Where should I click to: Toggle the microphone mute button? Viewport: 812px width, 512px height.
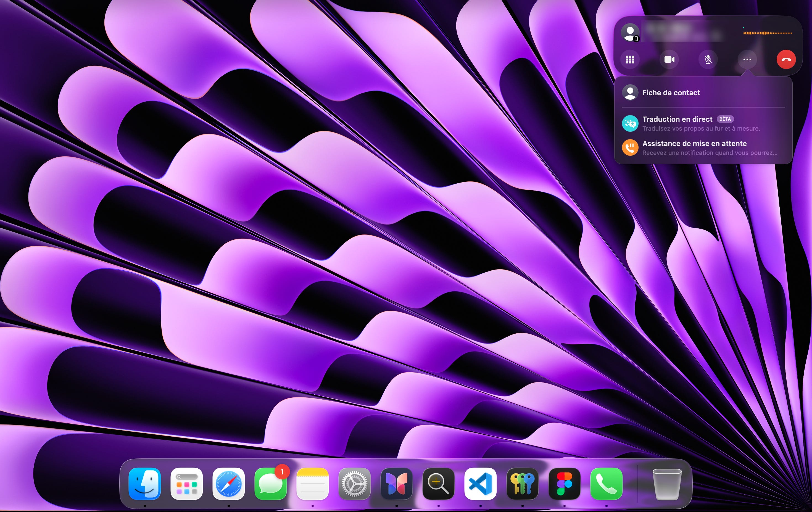pos(708,60)
